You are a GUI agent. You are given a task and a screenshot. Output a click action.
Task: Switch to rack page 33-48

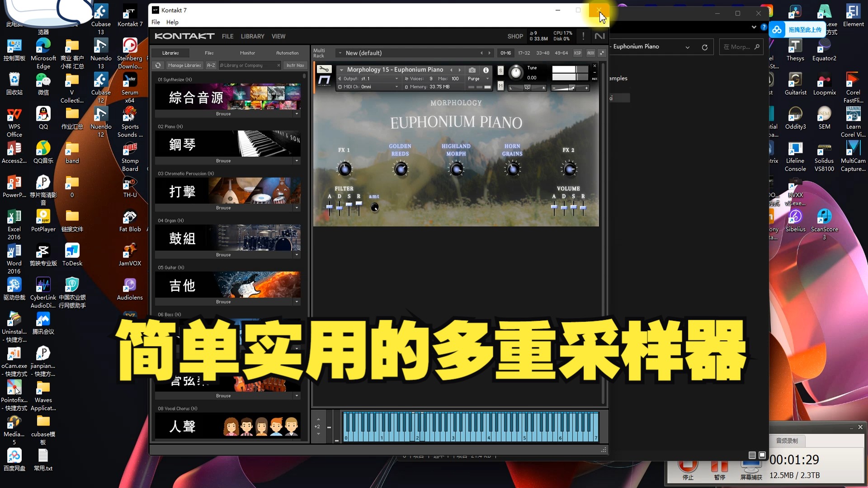tap(542, 53)
